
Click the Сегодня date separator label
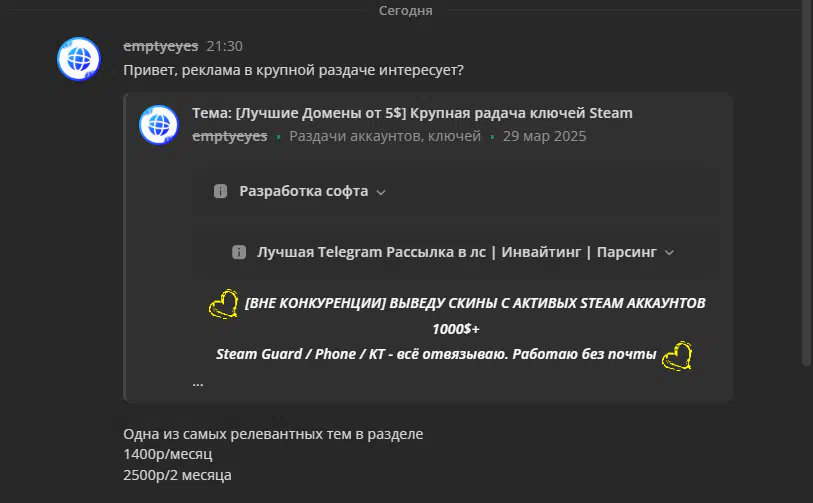(405, 10)
